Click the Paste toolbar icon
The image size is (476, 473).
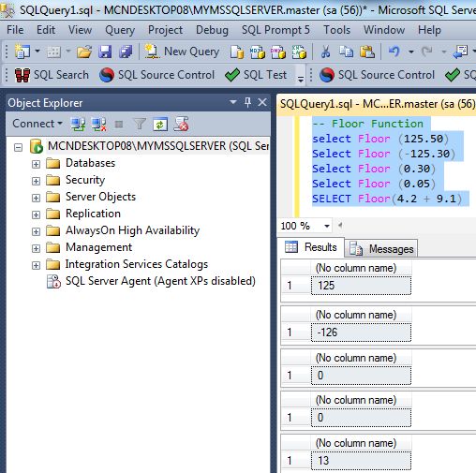click(x=367, y=52)
